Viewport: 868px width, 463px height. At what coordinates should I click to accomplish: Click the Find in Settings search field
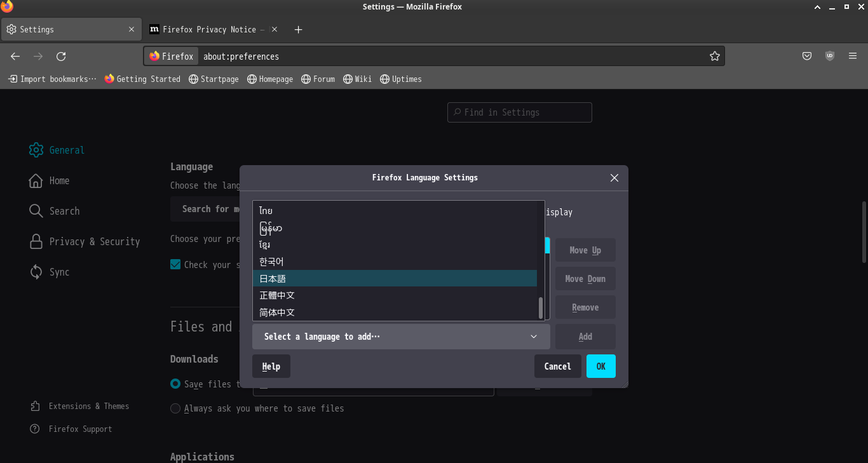click(520, 112)
